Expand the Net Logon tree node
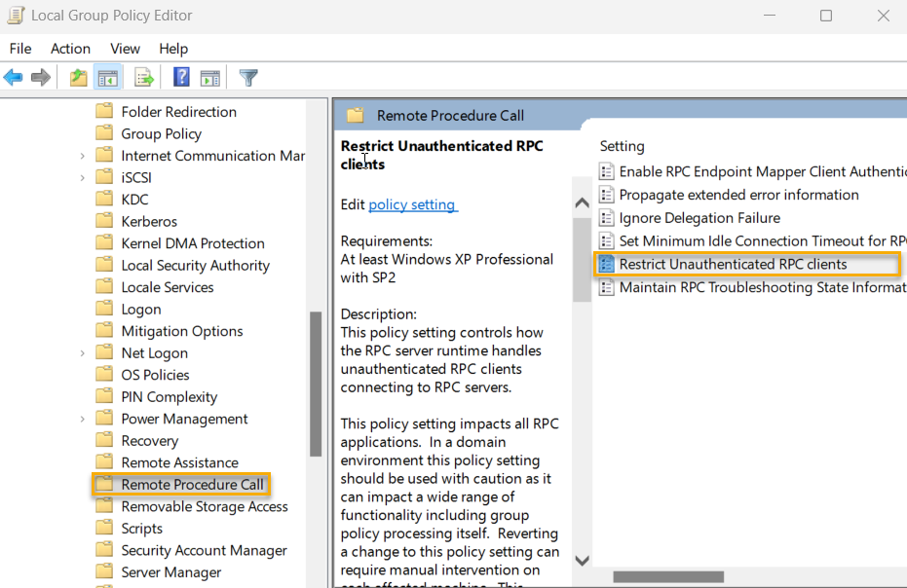The image size is (907, 588). click(x=84, y=352)
